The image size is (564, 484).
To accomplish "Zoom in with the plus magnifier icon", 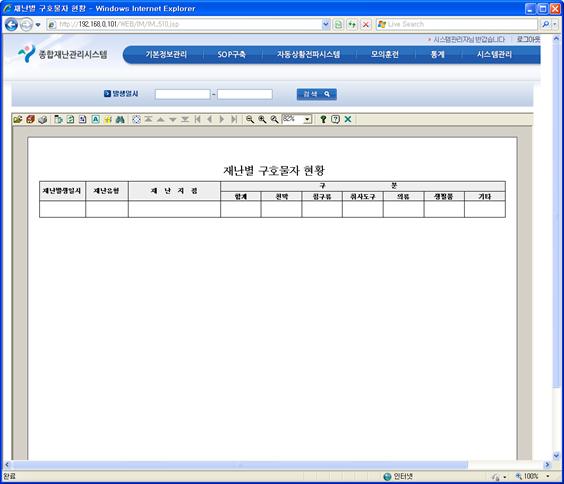I will click(x=262, y=119).
